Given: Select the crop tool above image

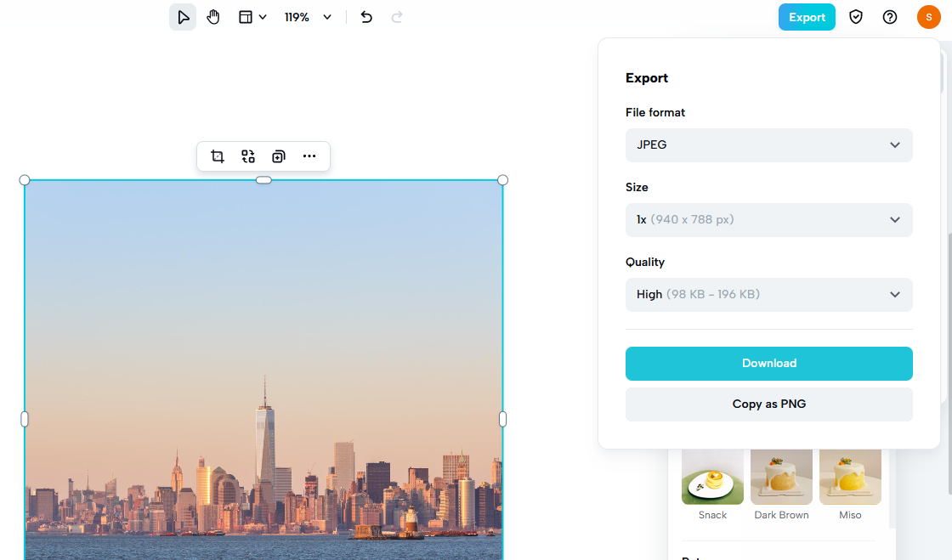Looking at the screenshot, I should [x=218, y=156].
